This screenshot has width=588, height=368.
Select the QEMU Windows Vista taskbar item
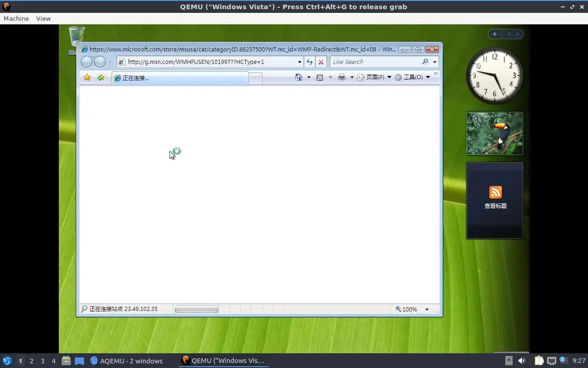tap(224, 361)
